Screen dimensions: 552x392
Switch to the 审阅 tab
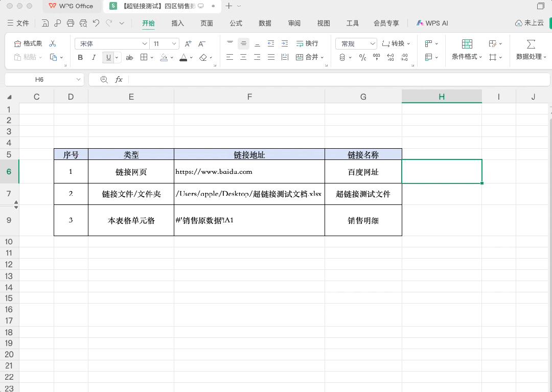[x=294, y=23]
